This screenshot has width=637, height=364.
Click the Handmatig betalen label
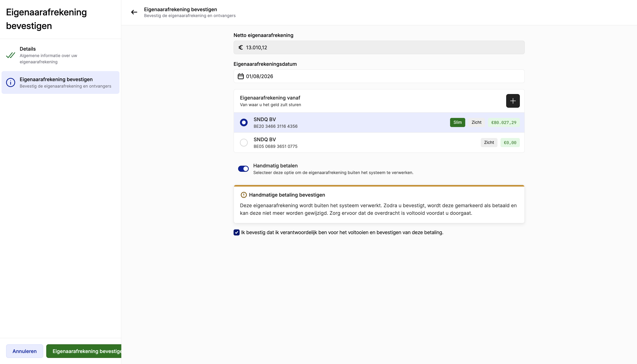[x=275, y=166]
